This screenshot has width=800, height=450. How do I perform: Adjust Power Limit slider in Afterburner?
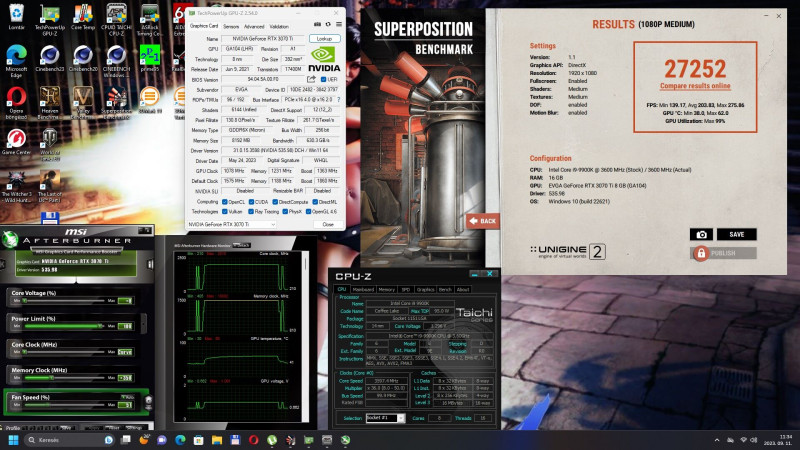pyautogui.click(x=64, y=326)
